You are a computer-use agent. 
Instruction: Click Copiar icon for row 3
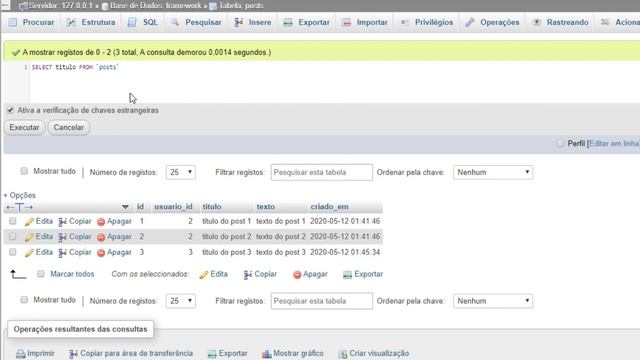[62, 253]
